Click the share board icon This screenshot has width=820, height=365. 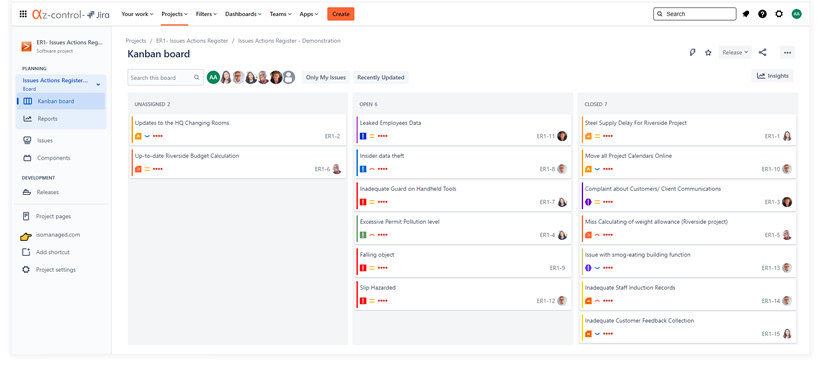[x=762, y=52]
